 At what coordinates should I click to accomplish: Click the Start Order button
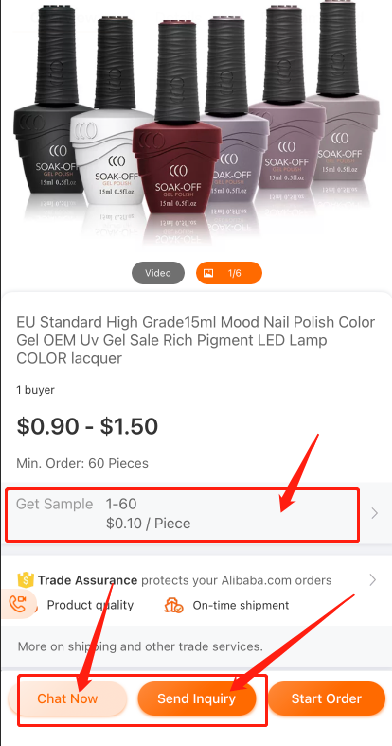[326, 698]
